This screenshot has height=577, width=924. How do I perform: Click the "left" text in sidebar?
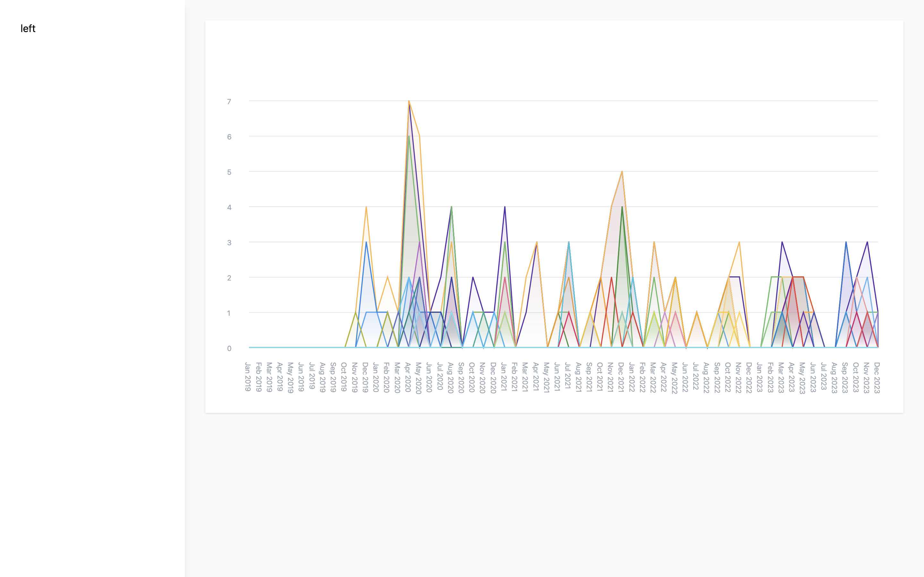pos(28,29)
